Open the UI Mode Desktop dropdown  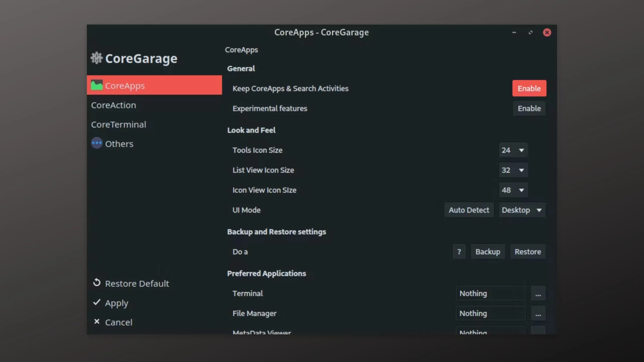click(522, 210)
